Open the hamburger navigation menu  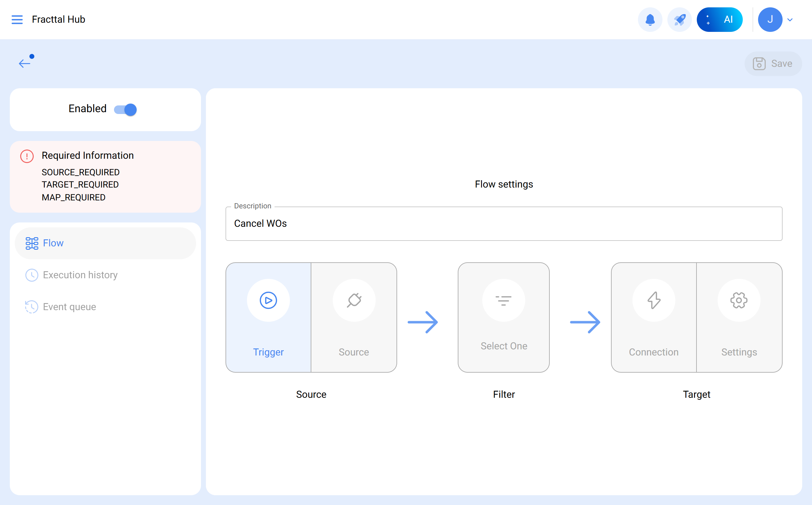point(17,19)
